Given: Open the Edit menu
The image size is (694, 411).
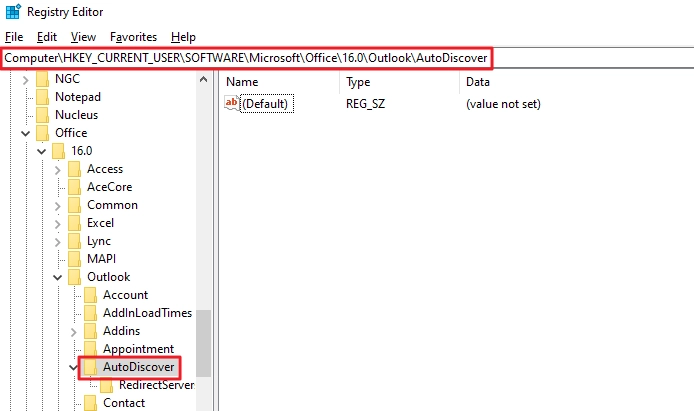Looking at the screenshot, I should 46,37.
